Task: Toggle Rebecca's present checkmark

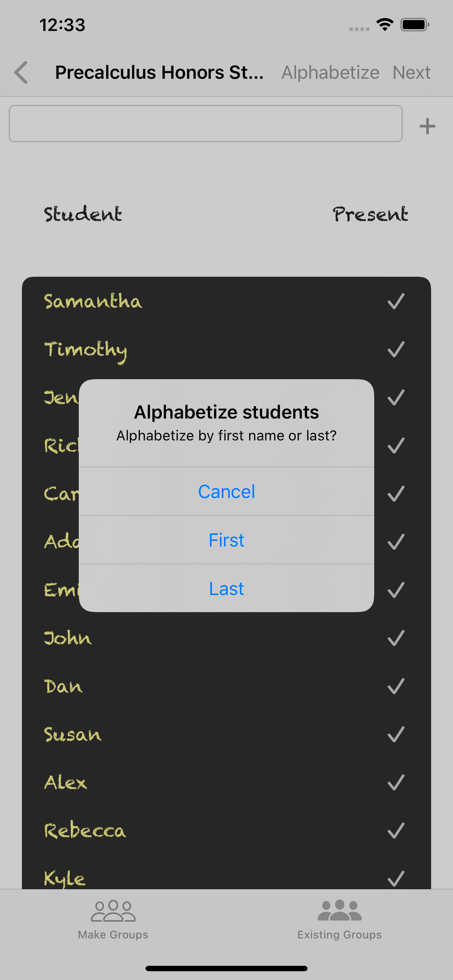Action: tap(395, 831)
